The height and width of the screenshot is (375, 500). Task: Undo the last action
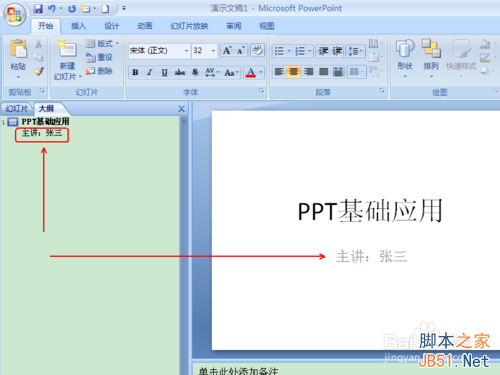tap(52, 9)
